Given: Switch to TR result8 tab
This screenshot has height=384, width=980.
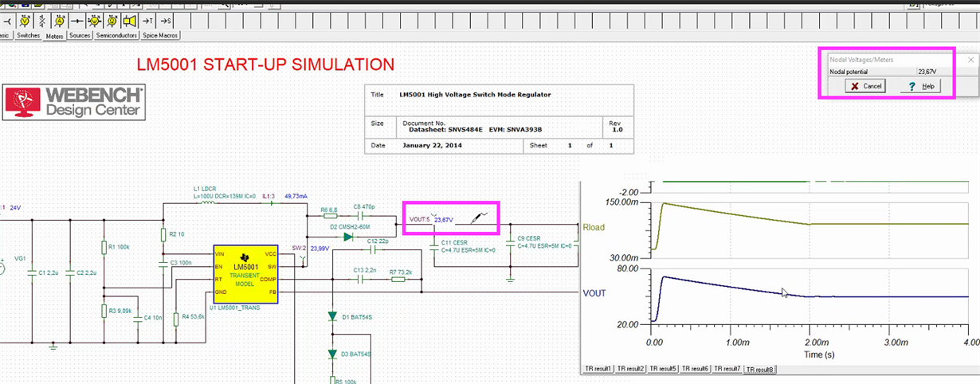Looking at the screenshot, I should pyautogui.click(x=760, y=370).
